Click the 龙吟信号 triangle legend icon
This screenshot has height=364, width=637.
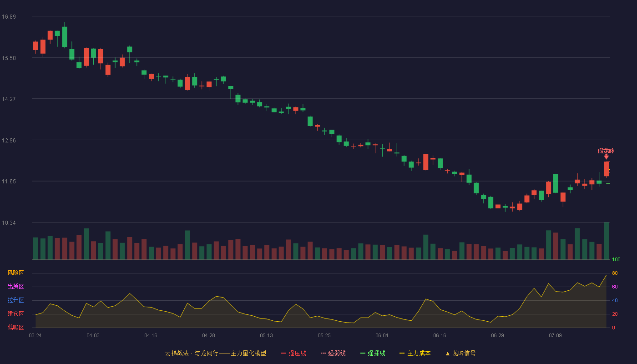[x=448, y=354]
